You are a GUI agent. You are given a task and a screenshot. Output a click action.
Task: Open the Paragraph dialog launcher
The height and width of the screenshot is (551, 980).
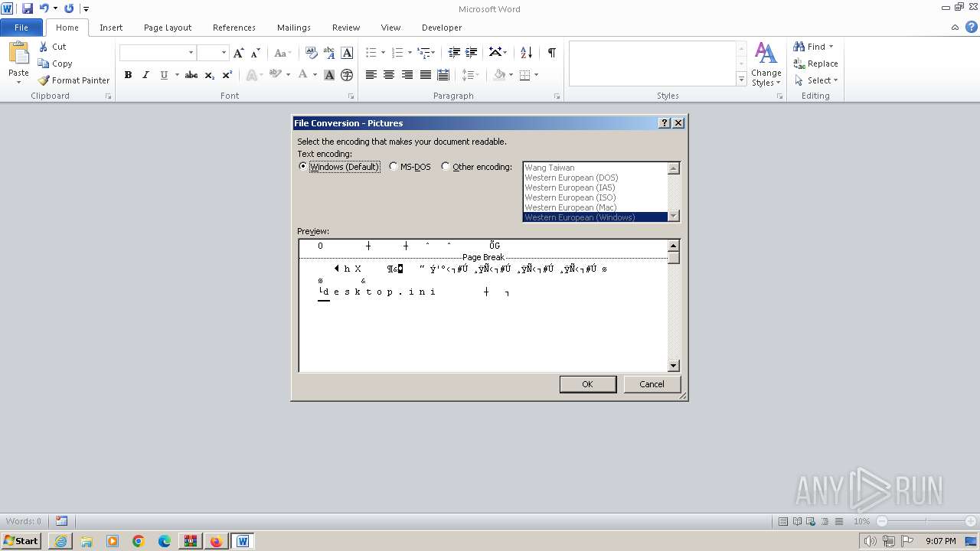(557, 96)
